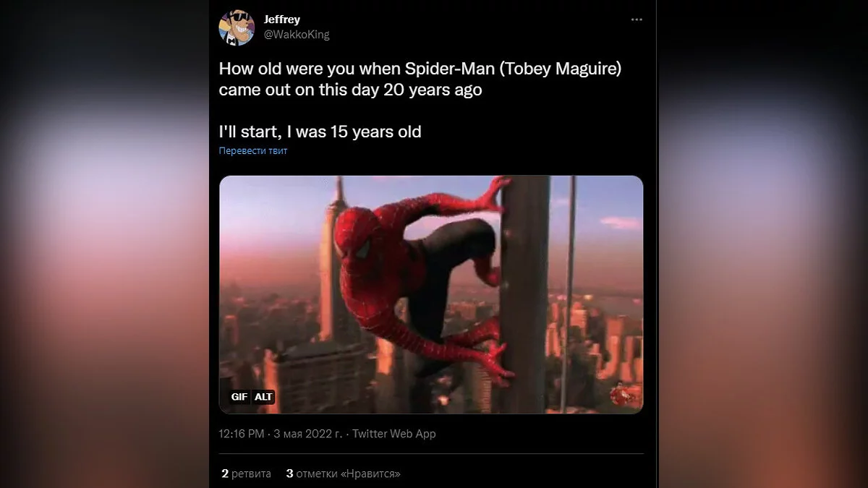
Task: Click the Jeffrey display name
Action: coord(282,20)
